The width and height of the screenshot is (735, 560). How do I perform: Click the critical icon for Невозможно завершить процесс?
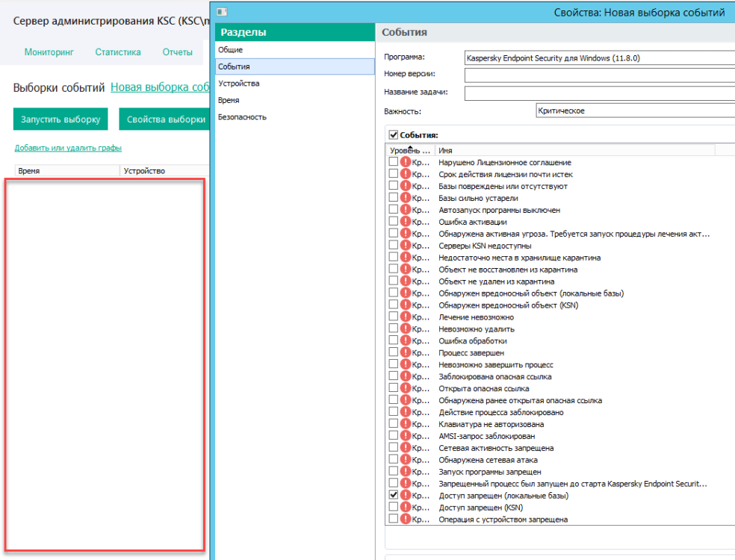pos(406,364)
